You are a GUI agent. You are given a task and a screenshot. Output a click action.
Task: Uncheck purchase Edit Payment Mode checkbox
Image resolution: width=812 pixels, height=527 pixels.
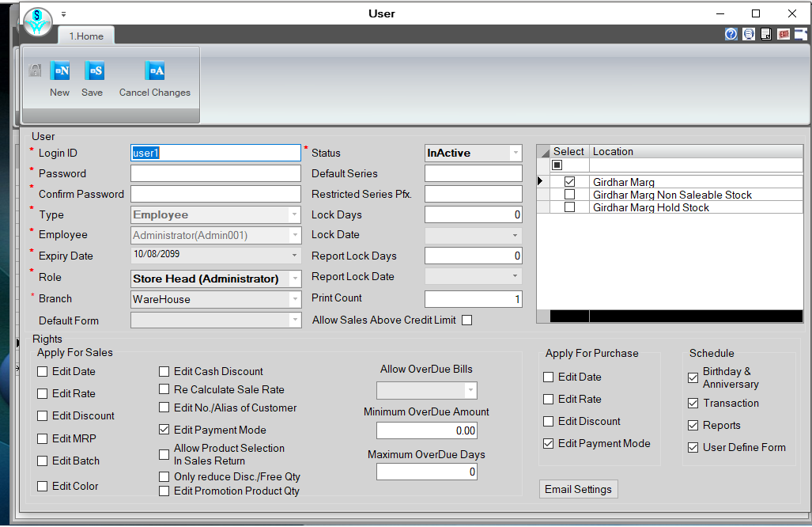(549, 444)
